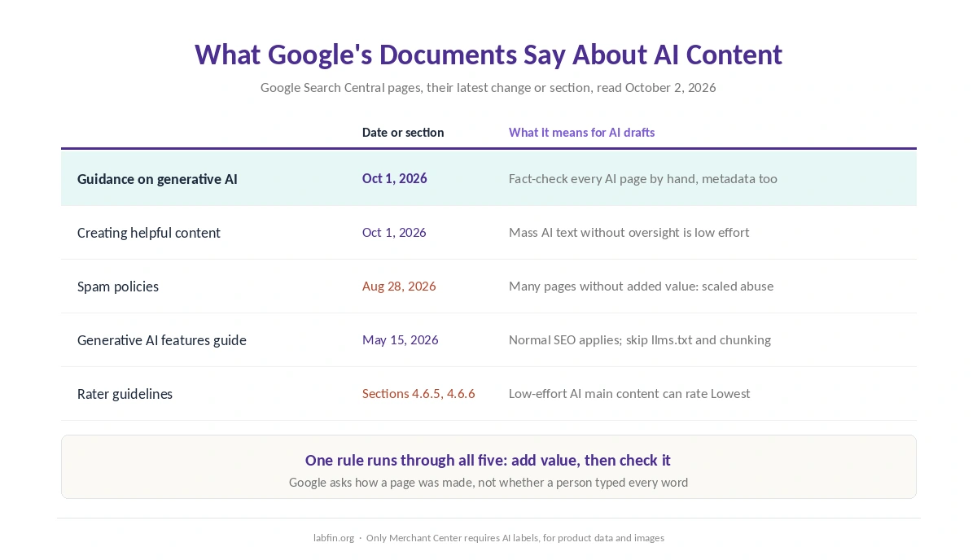Image resolution: width=977 pixels, height=560 pixels.
Task: Select the 'Guidance on generative AI' row label
Action: coord(157,178)
